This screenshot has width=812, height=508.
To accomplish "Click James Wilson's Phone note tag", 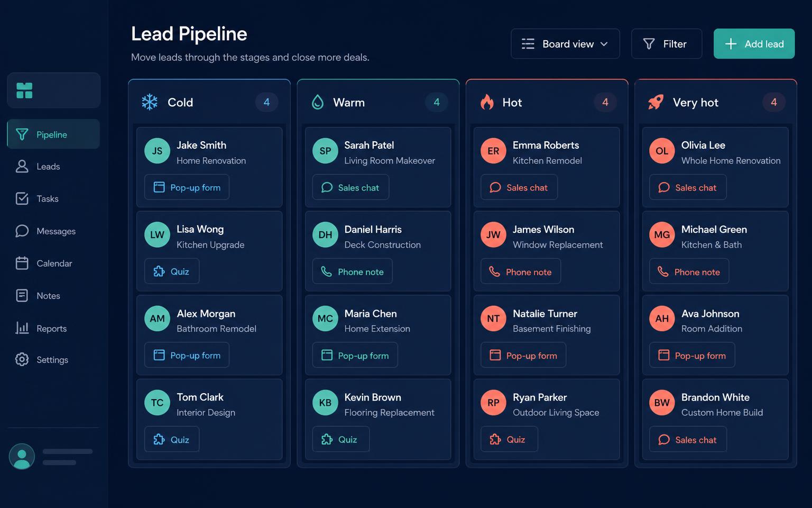I will click(521, 271).
